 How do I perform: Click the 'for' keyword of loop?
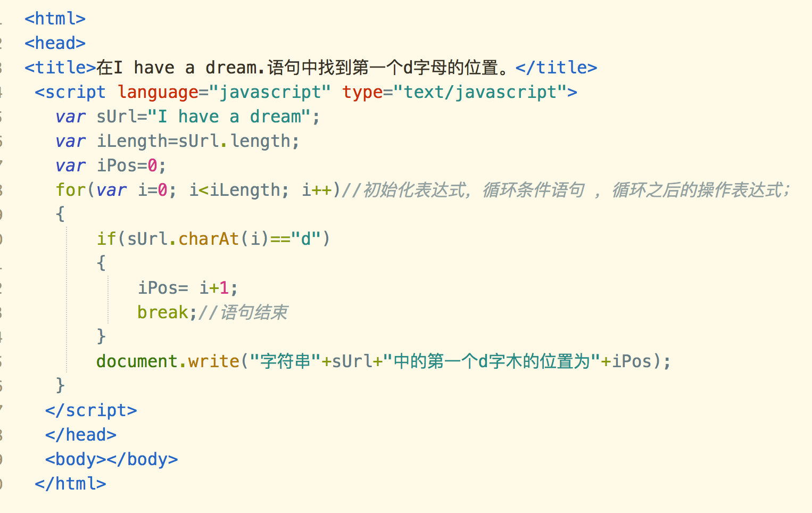70,190
